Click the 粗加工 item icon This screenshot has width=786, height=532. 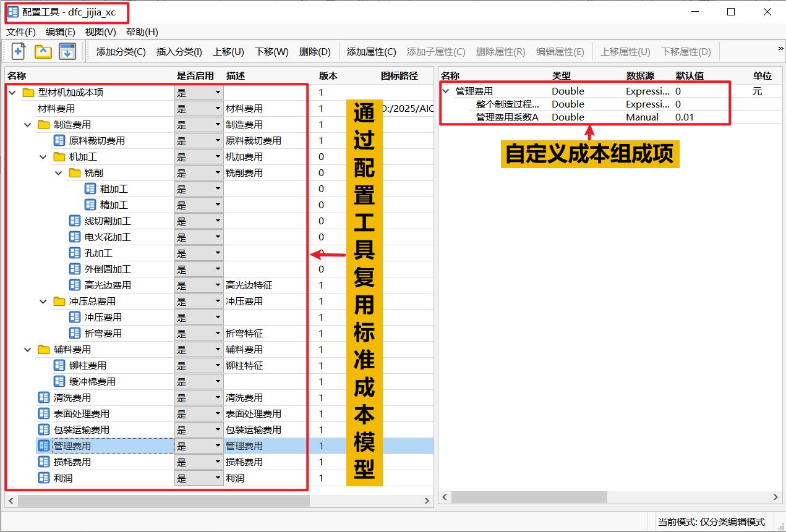click(90, 189)
